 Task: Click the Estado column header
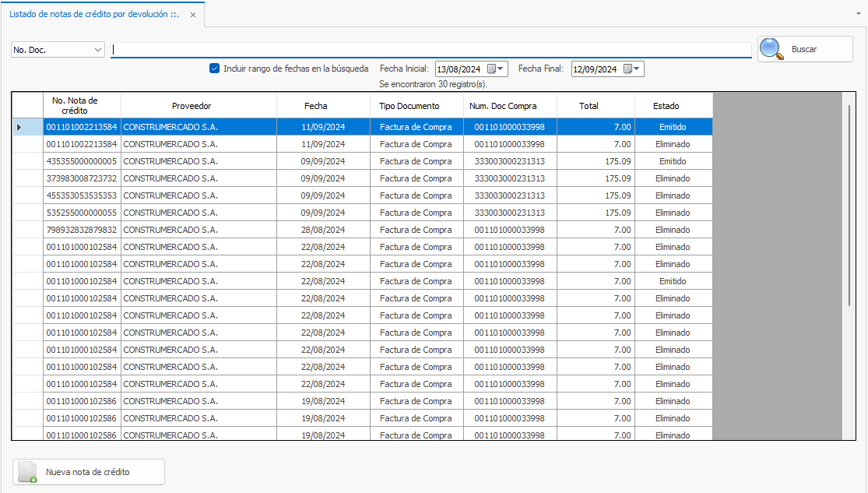(x=666, y=106)
